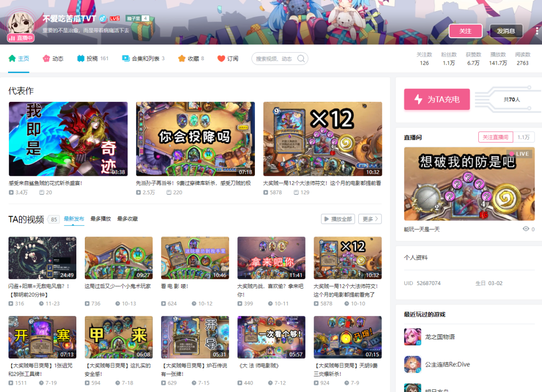The height and width of the screenshot is (392, 542).
Task: Click the 公主连结Re:Dive game icon
Action: point(413,364)
